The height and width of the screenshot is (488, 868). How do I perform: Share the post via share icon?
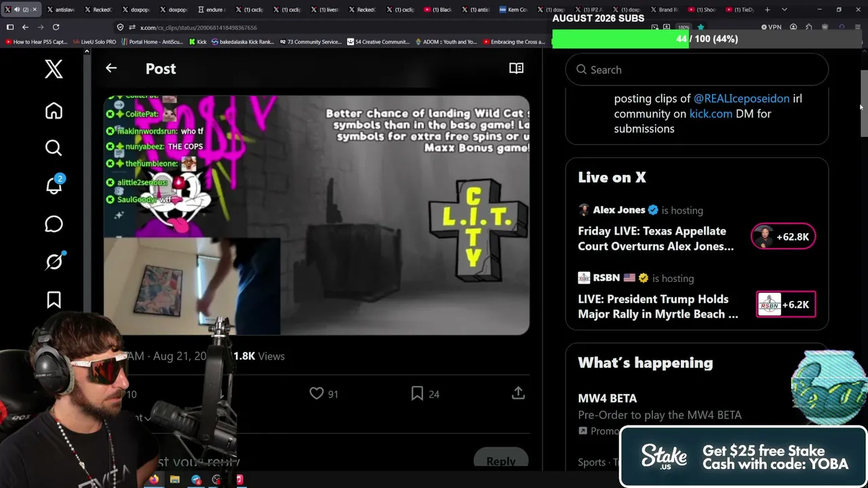click(x=518, y=393)
